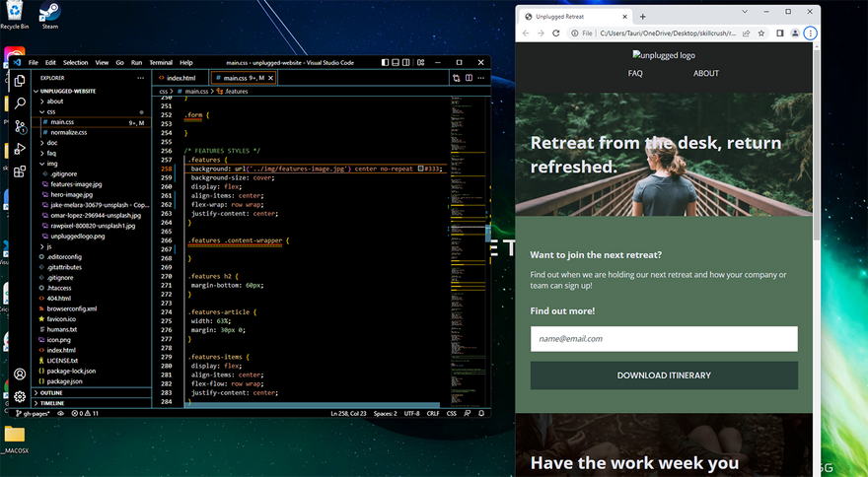This screenshot has height=477, width=868.
Task: Reload the Unplugged Retreat page
Action: 557,33
